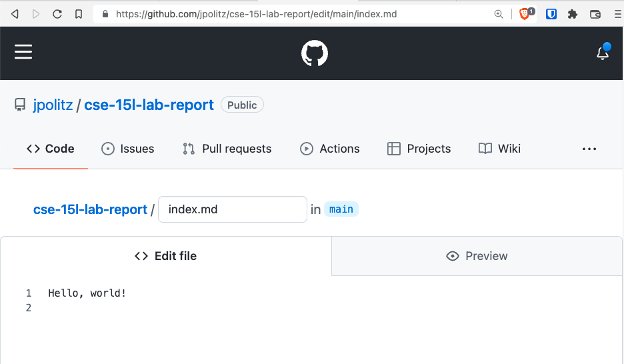Open the Pull requests tab
This screenshot has width=624, height=364.
point(227,149)
